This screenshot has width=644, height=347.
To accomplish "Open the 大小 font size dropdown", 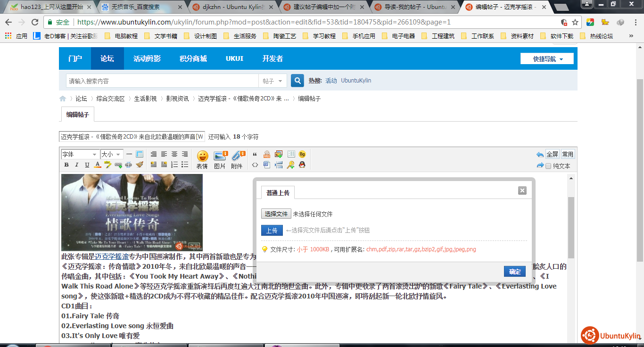I will (112, 154).
